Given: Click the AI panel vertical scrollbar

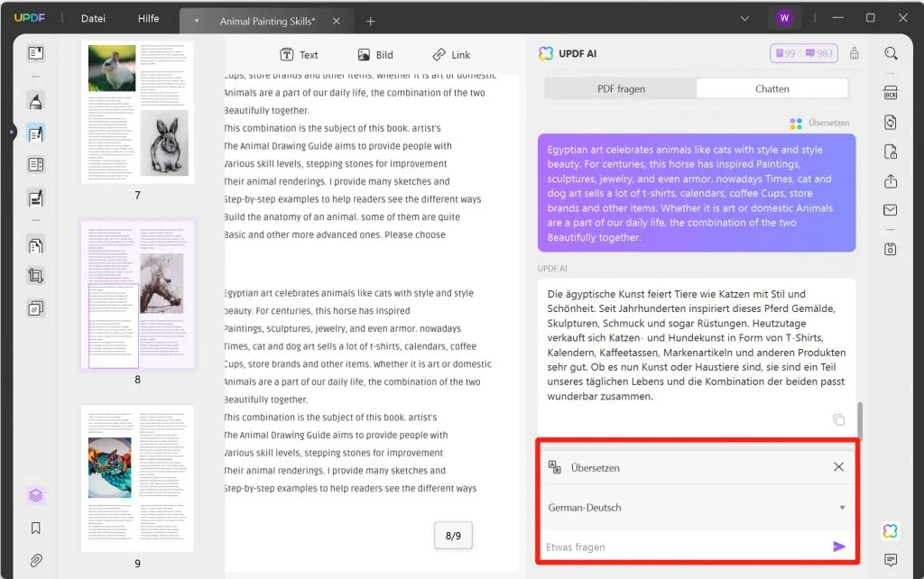Looking at the screenshot, I should (860, 420).
